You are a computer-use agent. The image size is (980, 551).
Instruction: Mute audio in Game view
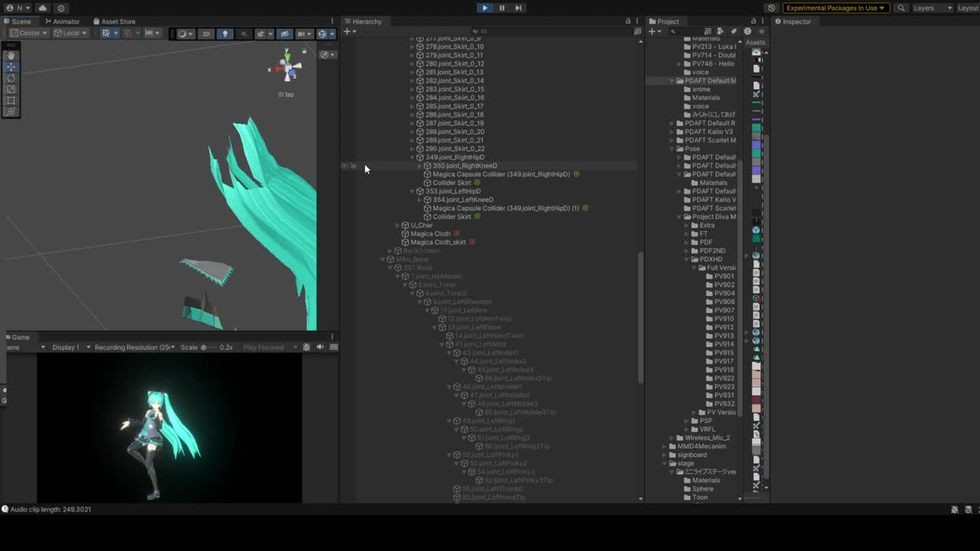point(320,347)
